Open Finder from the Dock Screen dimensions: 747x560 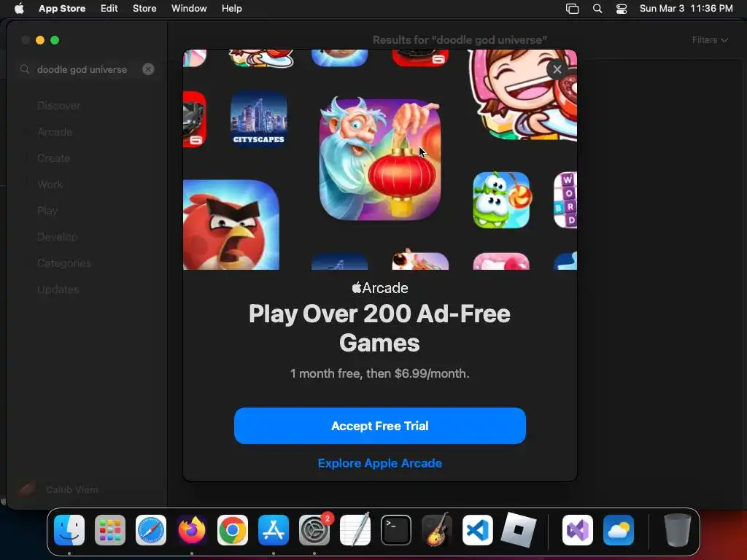[x=69, y=530]
